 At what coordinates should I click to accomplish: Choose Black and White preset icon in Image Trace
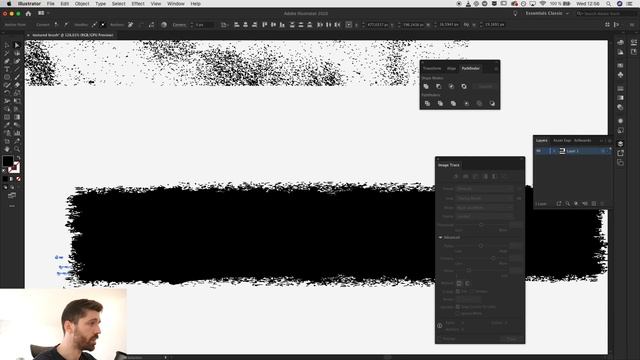(x=494, y=176)
